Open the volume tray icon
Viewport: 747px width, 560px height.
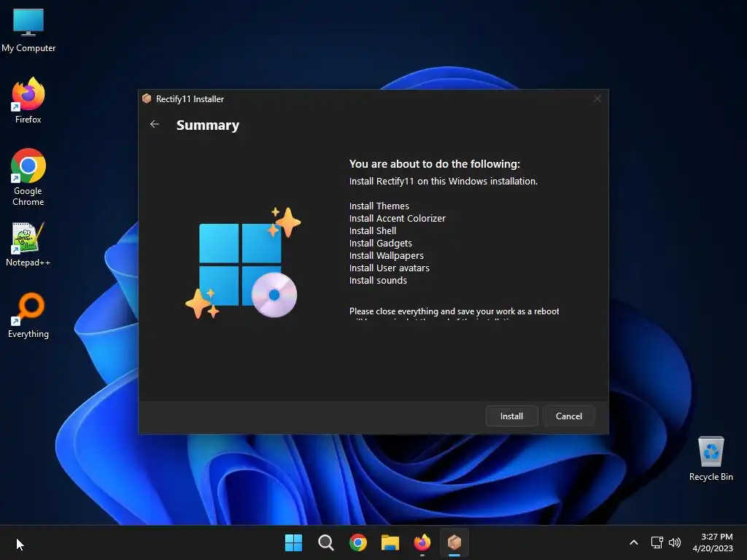[675, 542]
